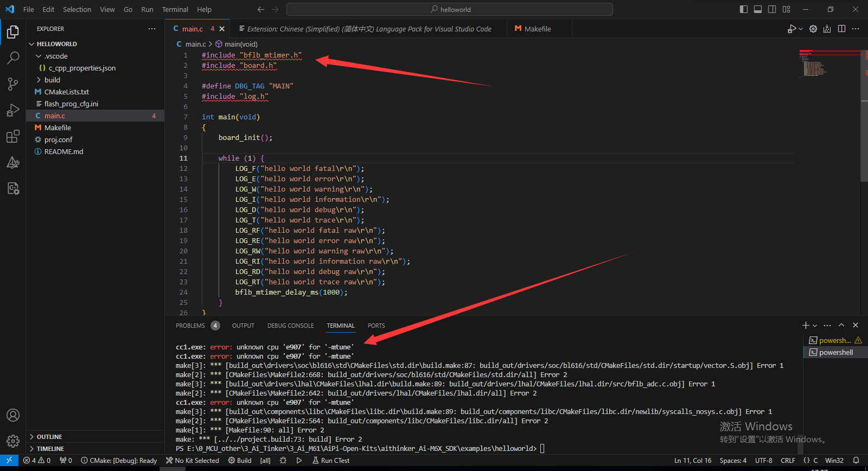Click No Kit Selected status item
Screen dimensions: 868x471
[193, 460]
